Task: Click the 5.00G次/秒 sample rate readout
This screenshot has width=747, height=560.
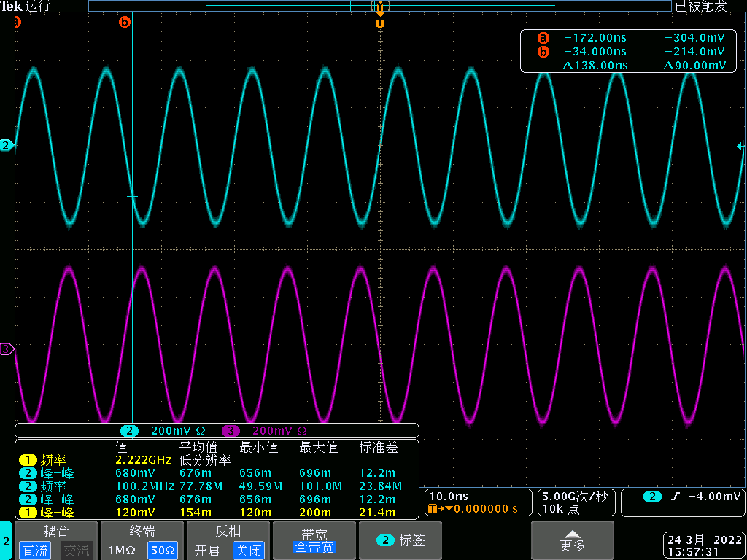Action: [x=575, y=497]
